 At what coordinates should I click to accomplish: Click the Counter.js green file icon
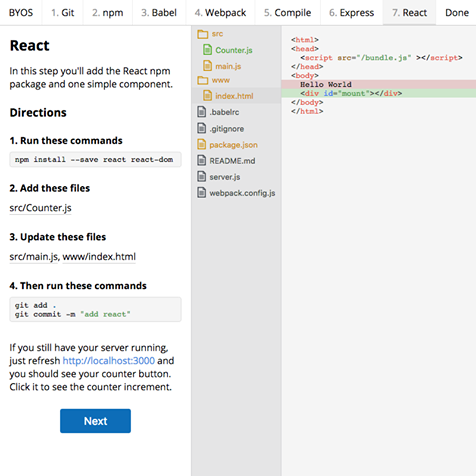pyautogui.click(x=207, y=50)
